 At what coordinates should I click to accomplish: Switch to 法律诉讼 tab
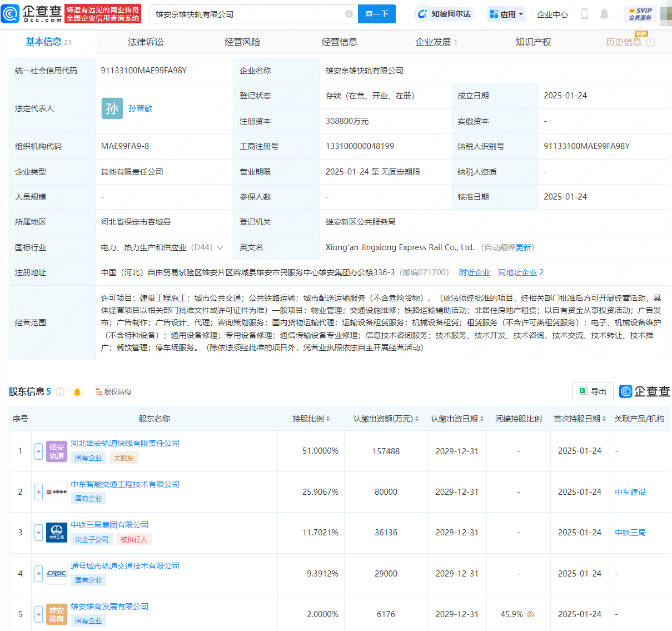click(146, 42)
